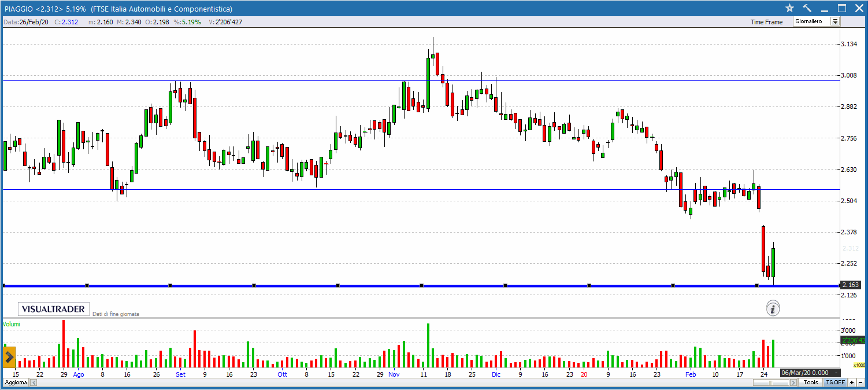Click the Data 26/Feb/20 field in the header
868x390 pixels.
(x=27, y=22)
